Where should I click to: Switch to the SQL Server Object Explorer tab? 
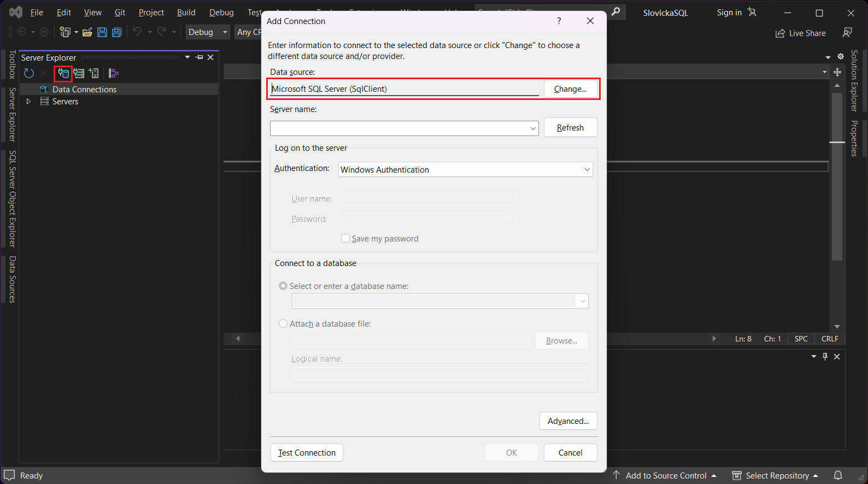(x=13, y=198)
